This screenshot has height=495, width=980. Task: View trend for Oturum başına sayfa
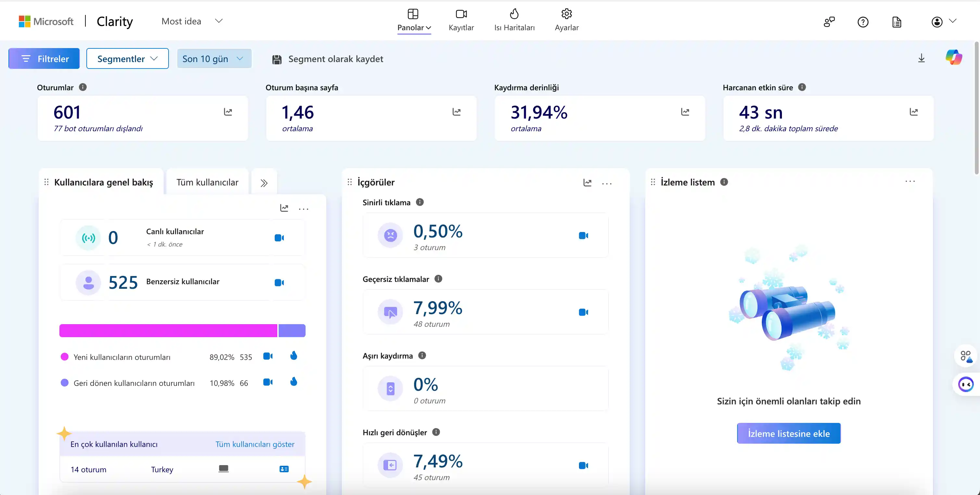click(x=457, y=112)
